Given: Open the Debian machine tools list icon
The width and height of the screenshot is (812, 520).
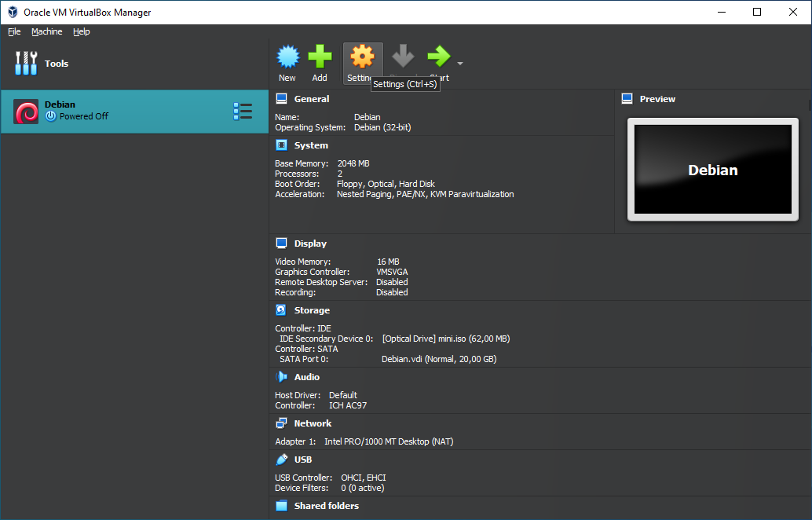Looking at the screenshot, I should [x=243, y=112].
